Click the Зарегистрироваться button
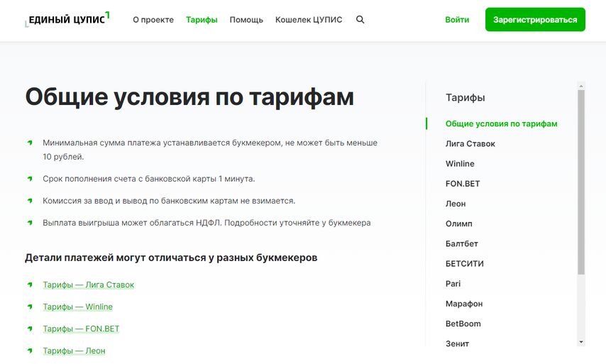Viewport: 606px width, 364px height. (535, 19)
